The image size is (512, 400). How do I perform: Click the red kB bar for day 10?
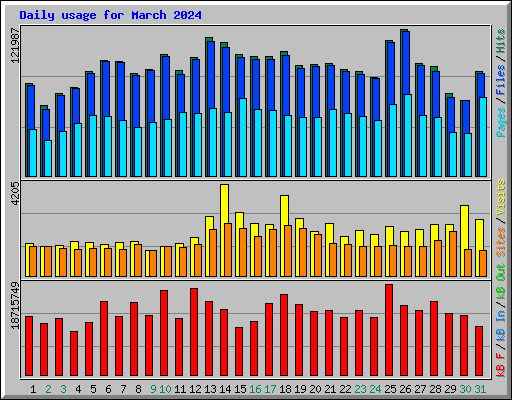click(x=164, y=333)
